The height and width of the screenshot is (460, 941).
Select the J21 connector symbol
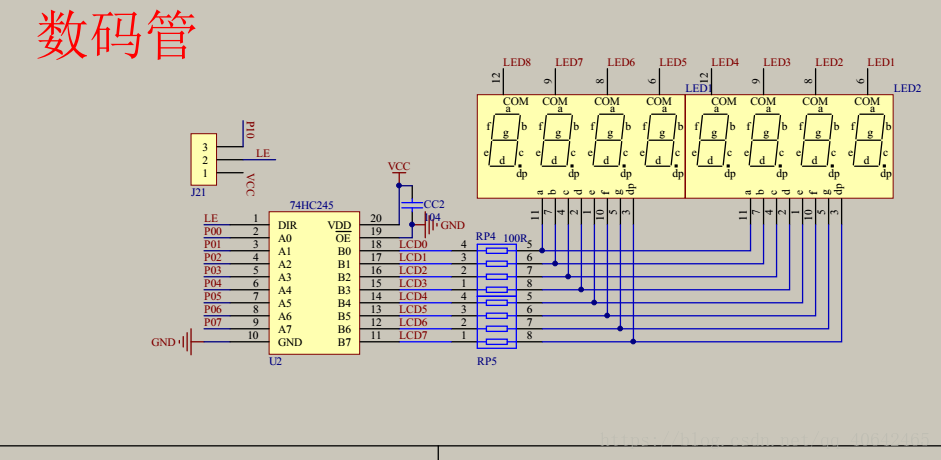coord(205,159)
